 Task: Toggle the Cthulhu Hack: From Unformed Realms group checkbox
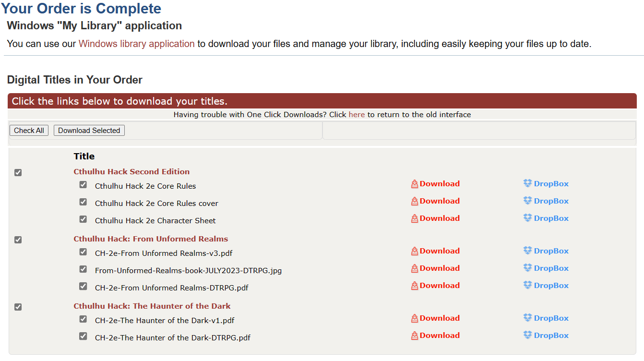point(18,240)
